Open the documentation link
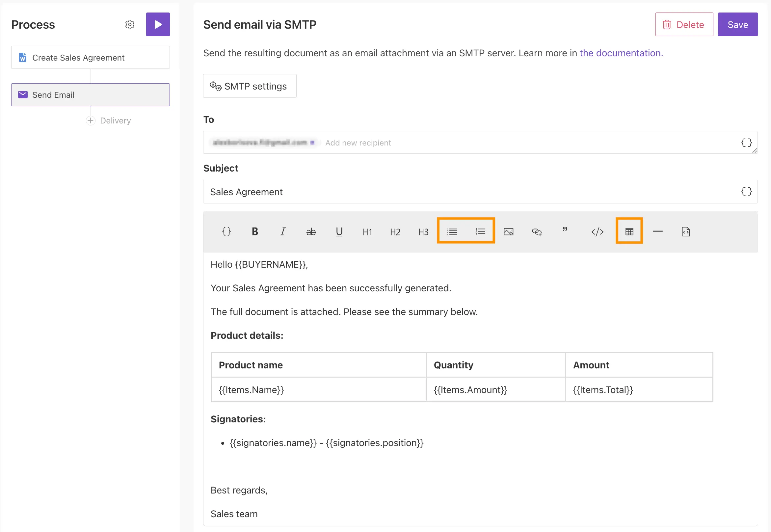Screen dimensions: 771x532 click(x=621, y=53)
